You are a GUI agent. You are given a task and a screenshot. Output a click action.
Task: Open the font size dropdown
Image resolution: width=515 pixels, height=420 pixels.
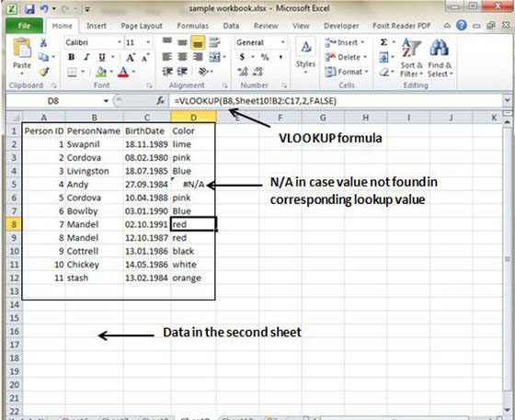(148, 42)
